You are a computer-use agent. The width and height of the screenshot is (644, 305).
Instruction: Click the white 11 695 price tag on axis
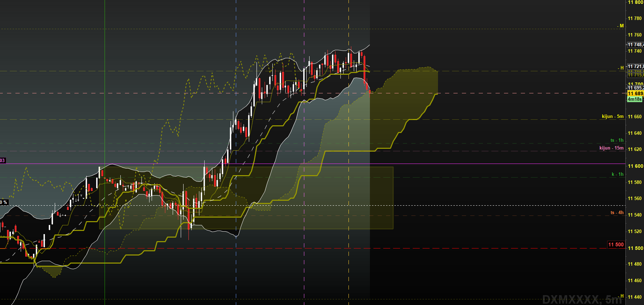(x=636, y=88)
